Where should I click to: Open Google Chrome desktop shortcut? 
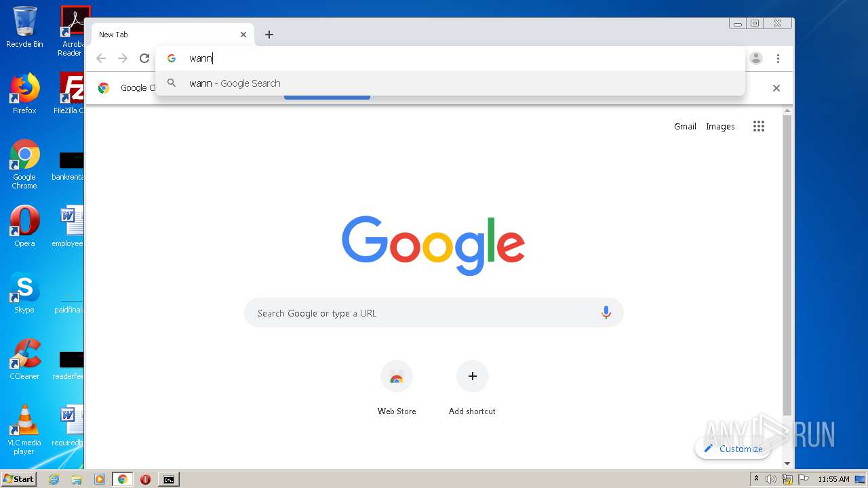click(24, 164)
